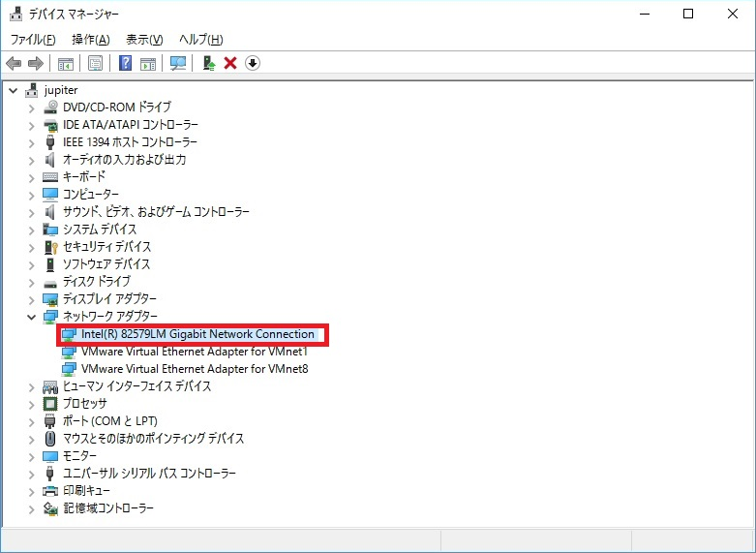Click the セキュリティ デバイス key icon
756x553 pixels.
tap(50, 247)
